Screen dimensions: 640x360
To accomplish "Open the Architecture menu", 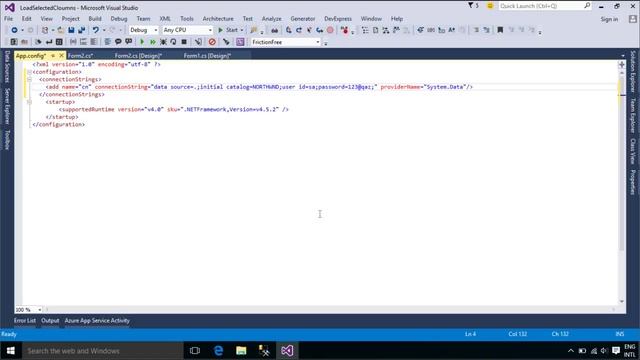I will tap(218, 19).
